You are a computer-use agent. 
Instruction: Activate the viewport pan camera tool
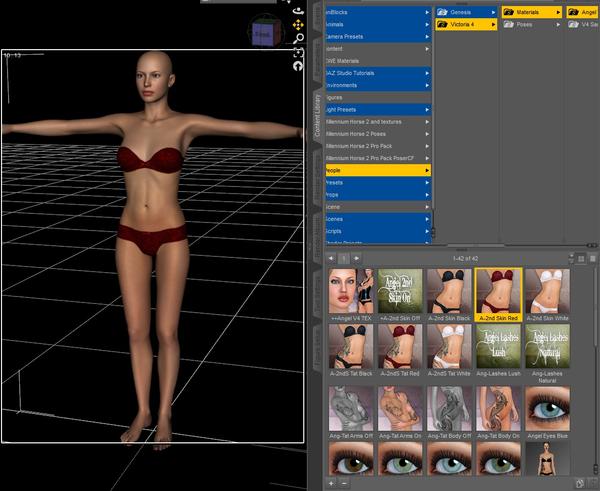point(298,25)
